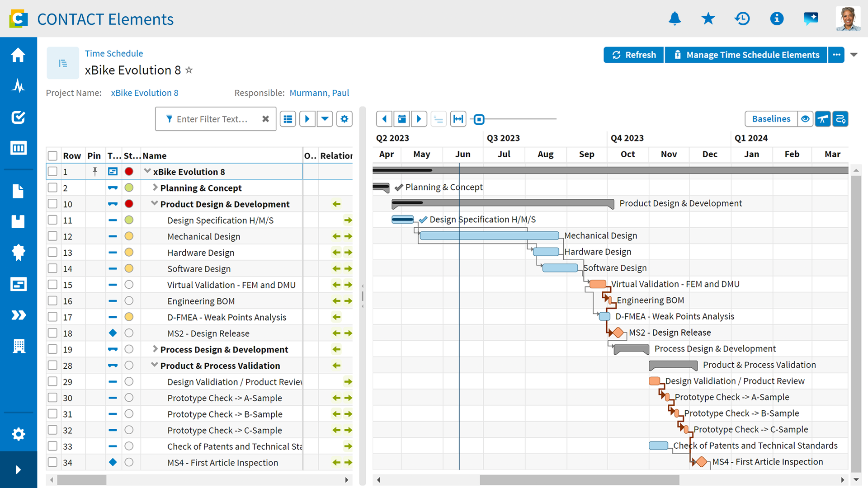Open the more actions ellipsis button
This screenshot has width=868, height=488.
pos(836,55)
